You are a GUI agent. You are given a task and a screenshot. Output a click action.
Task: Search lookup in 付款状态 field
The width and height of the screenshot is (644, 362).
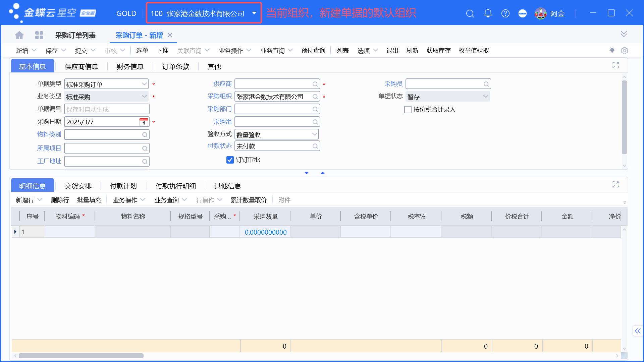coord(315,146)
